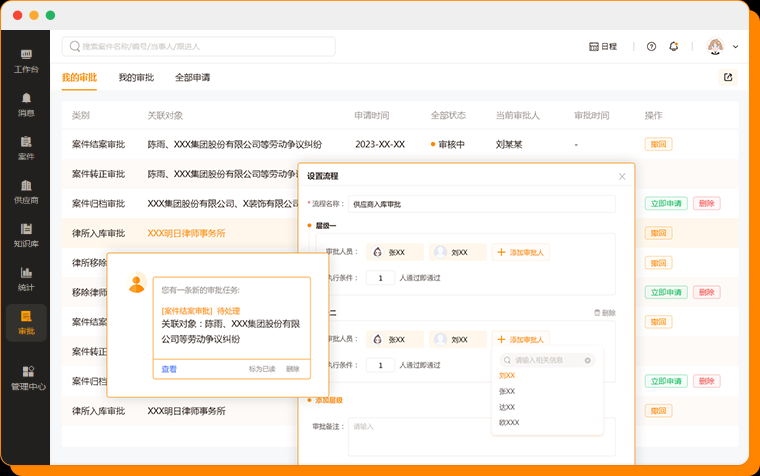Switch to the 全部申请 tab

192,77
